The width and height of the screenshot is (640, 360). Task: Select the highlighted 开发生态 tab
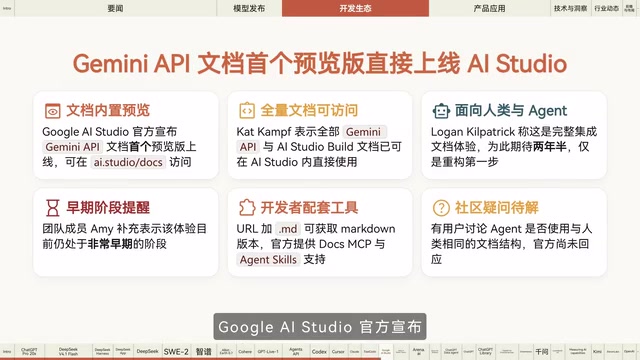pyautogui.click(x=356, y=8)
